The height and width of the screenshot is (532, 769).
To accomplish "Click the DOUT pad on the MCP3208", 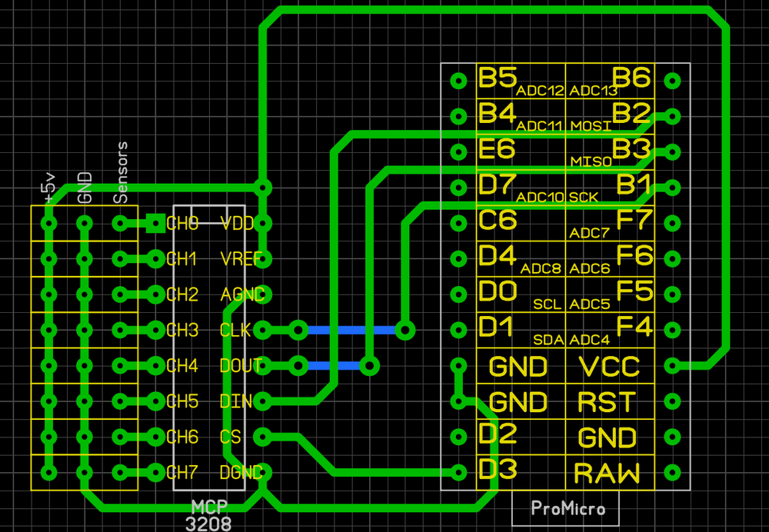I will click(261, 364).
